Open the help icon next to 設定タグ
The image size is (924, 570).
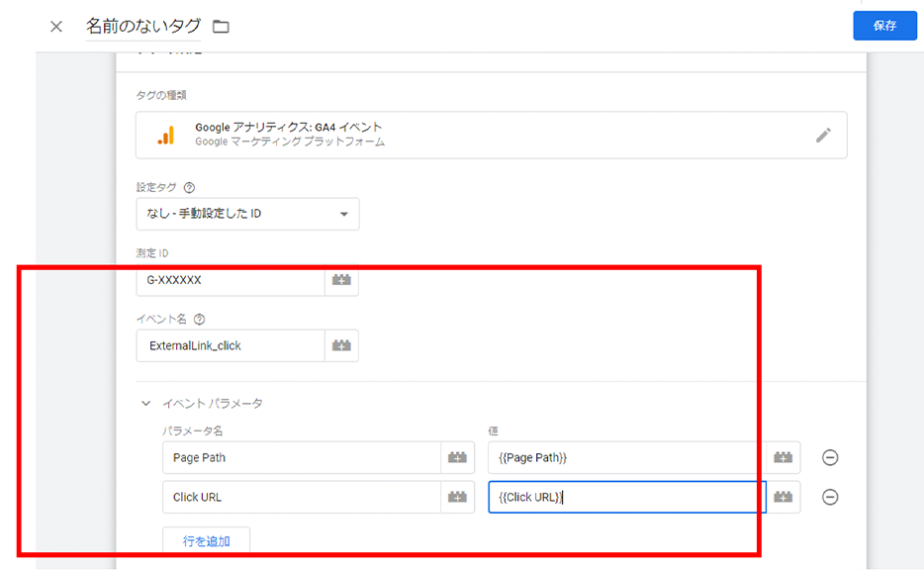189,187
